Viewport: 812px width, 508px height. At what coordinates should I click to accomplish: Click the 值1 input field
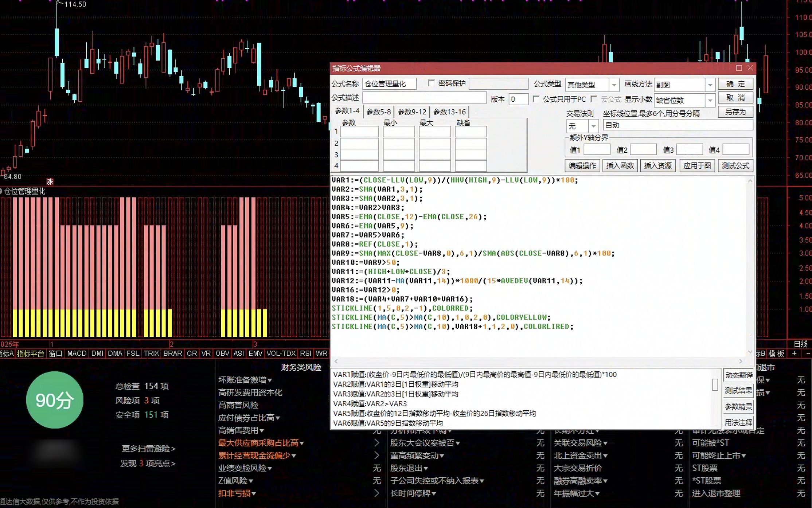click(597, 149)
